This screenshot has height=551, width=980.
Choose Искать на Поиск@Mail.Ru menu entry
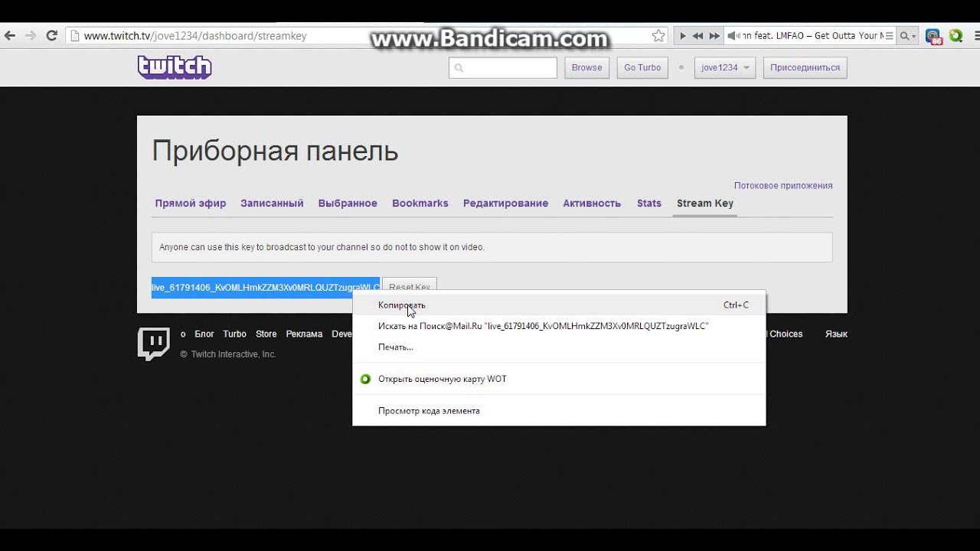click(559, 326)
